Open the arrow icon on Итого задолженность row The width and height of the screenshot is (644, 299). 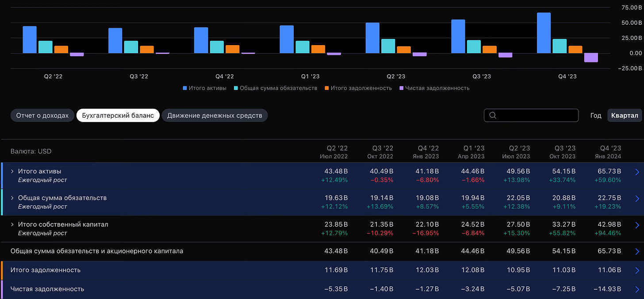tap(637, 270)
